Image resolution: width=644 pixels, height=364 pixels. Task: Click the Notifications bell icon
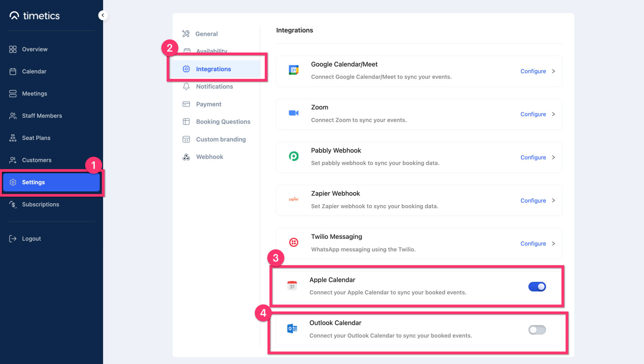186,86
